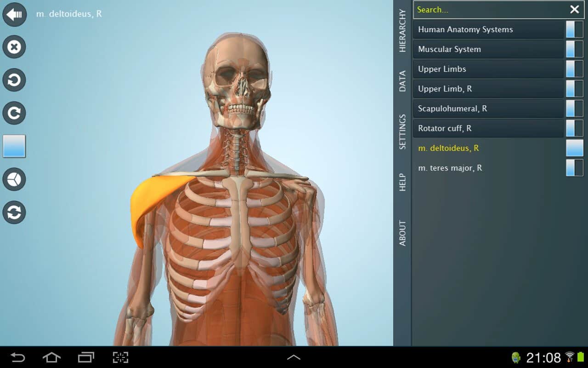This screenshot has width=588, height=368.
Task: Focus the Search input field
Action: [x=489, y=10]
